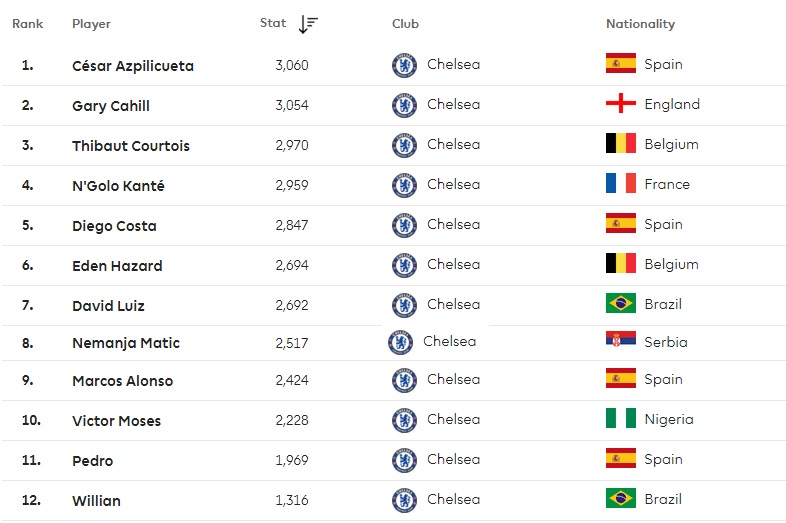
Task: Click the Spain flag in Pedro's row
Action: [x=621, y=459]
